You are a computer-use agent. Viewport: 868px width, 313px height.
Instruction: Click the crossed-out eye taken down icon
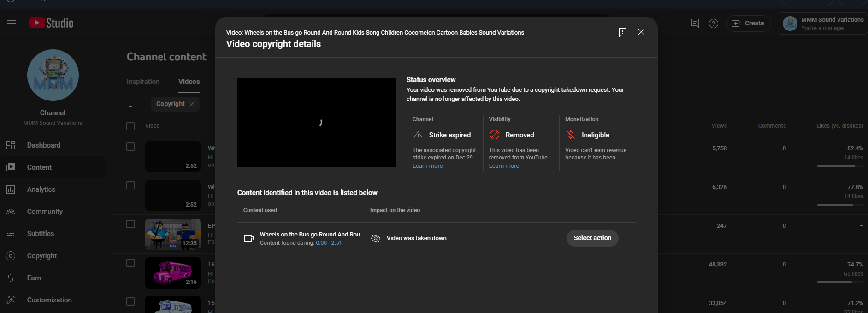376,238
